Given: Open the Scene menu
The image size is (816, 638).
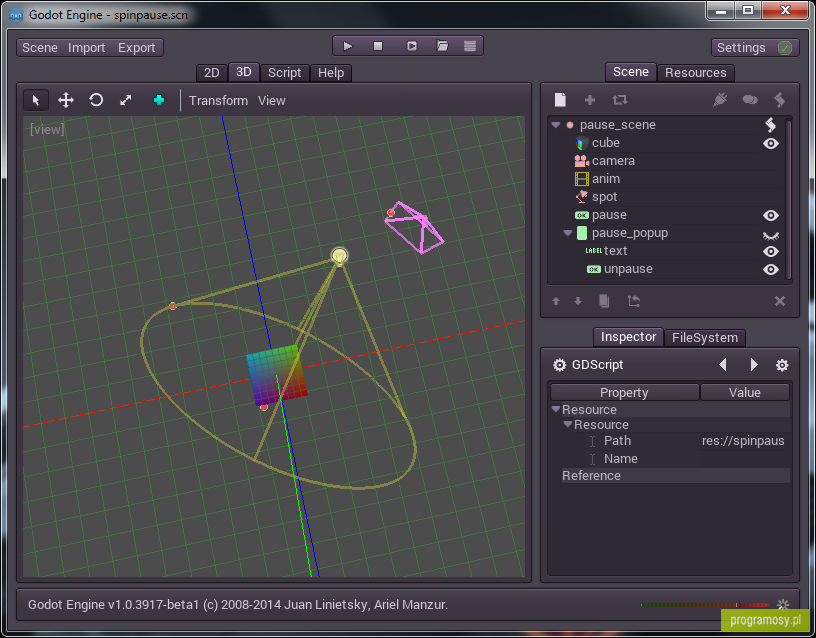Looking at the screenshot, I should tap(40, 48).
